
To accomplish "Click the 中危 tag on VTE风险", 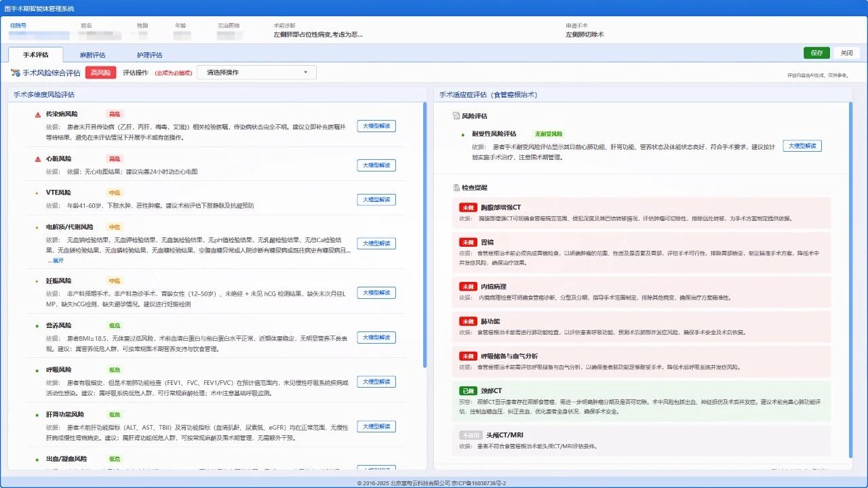I will pyautogui.click(x=115, y=192).
